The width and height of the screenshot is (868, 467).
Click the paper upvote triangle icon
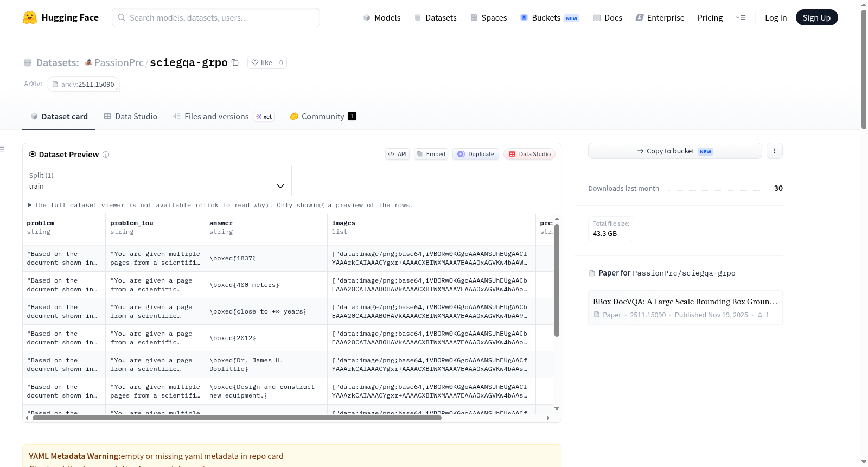pos(760,315)
